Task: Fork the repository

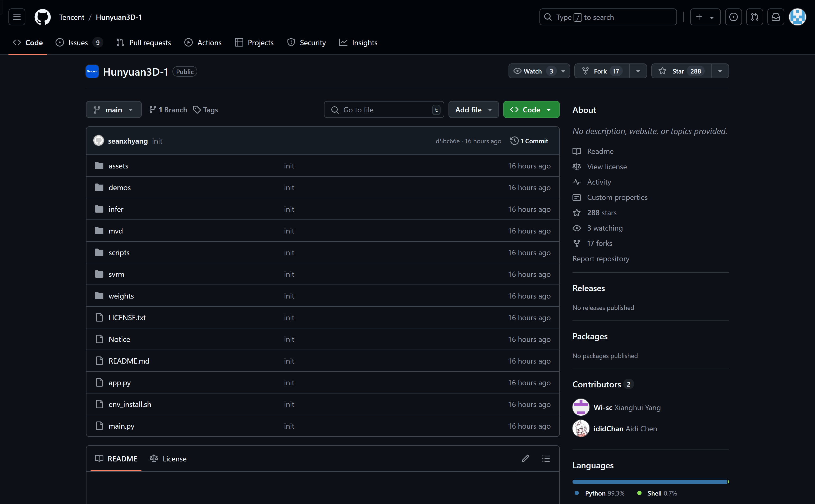Action: [602, 71]
